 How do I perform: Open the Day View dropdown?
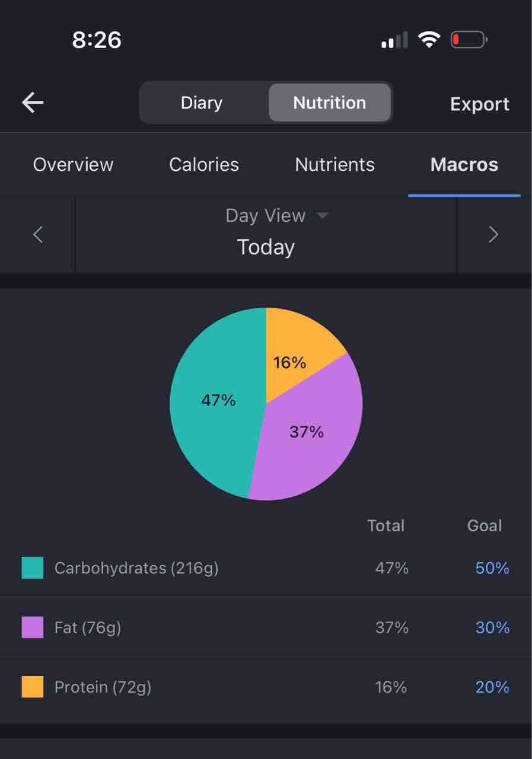276,215
